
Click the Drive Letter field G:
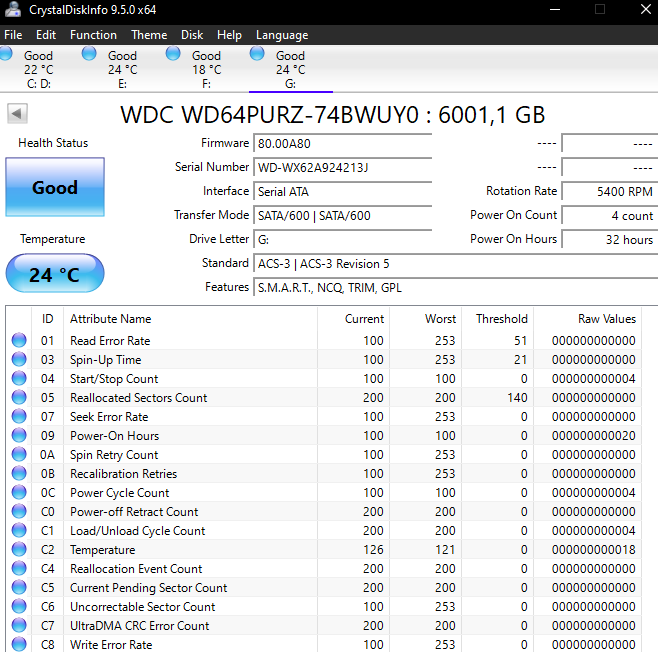coord(342,239)
